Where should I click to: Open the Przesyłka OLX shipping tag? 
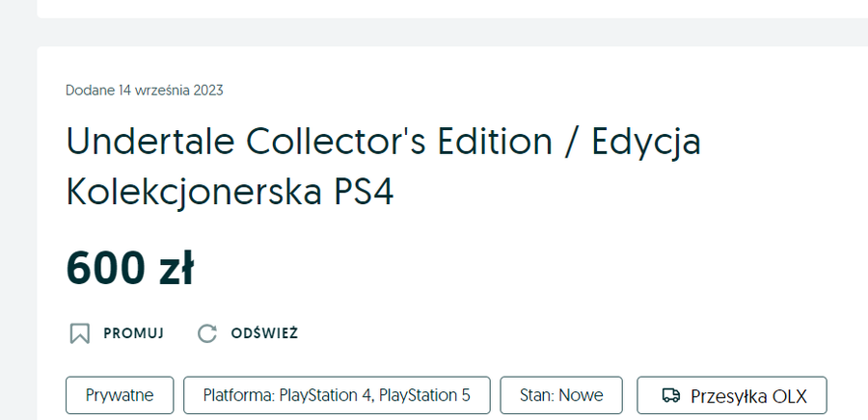tap(732, 395)
